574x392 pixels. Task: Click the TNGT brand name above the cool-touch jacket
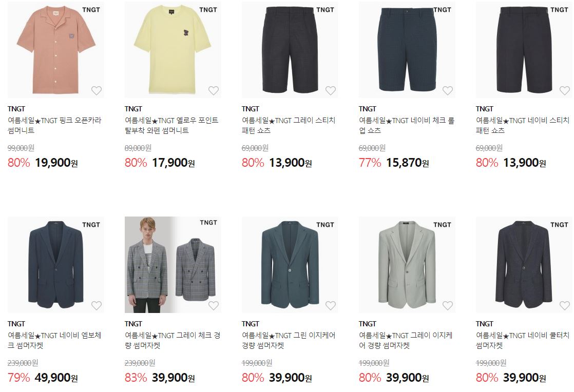point(484,324)
